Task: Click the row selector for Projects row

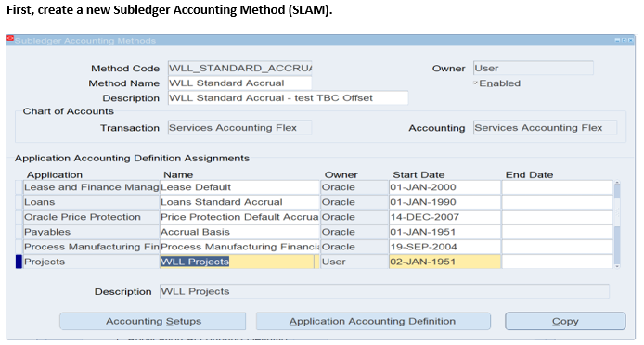Action: [19, 262]
